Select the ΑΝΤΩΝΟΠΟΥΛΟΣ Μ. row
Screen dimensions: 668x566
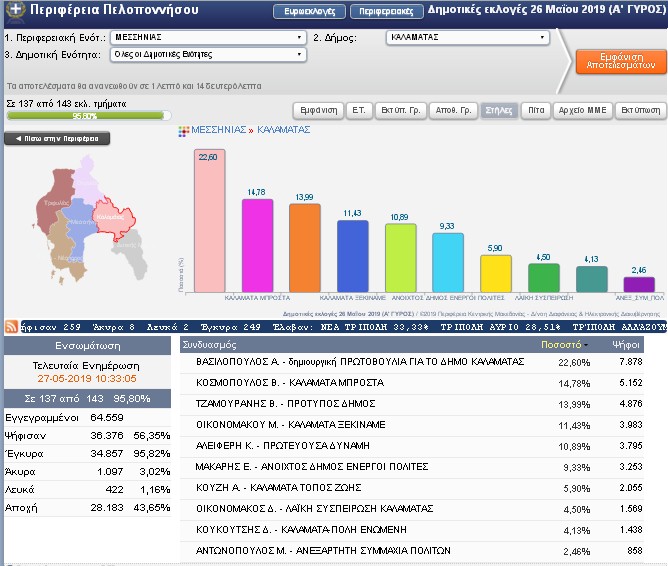[x=412, y=551]
